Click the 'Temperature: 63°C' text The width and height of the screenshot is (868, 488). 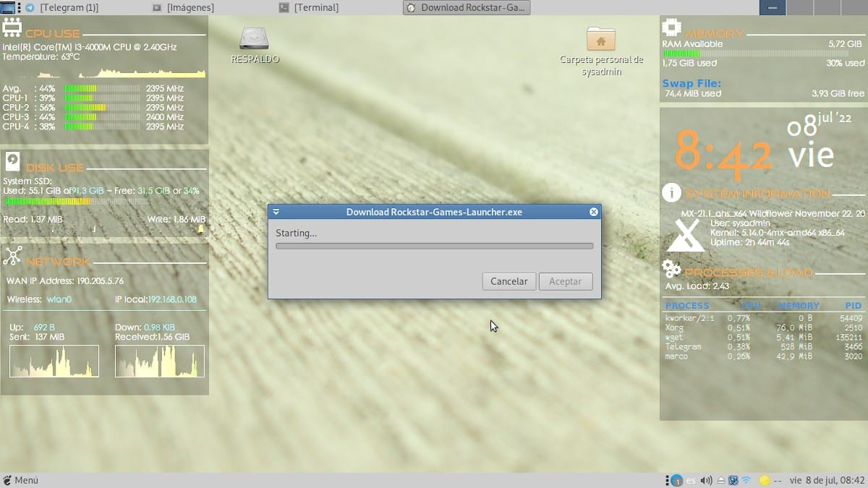coord(41,56)
